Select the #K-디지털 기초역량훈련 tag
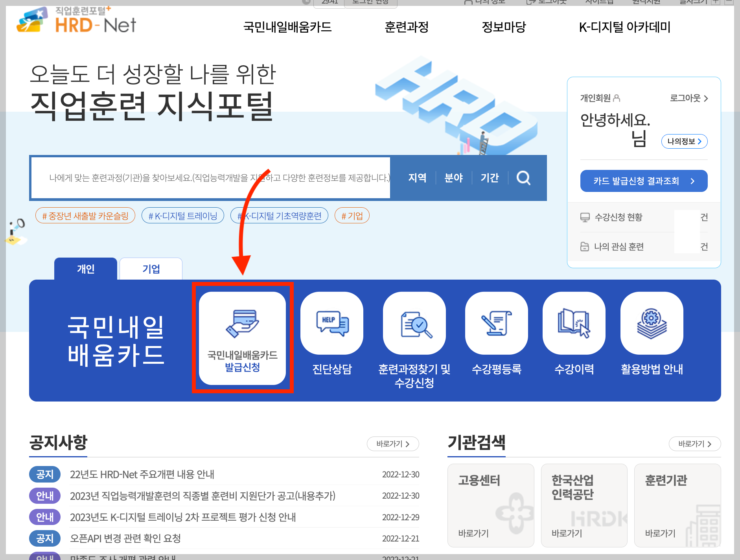Image resolution: width=740 pixels, height=560 pixels. coord(280,216)
